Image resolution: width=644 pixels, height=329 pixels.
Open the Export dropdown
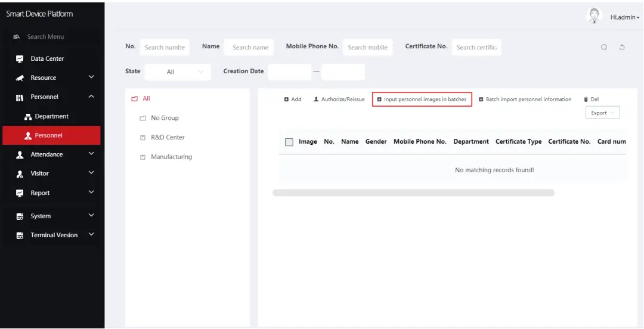point(602,113)
